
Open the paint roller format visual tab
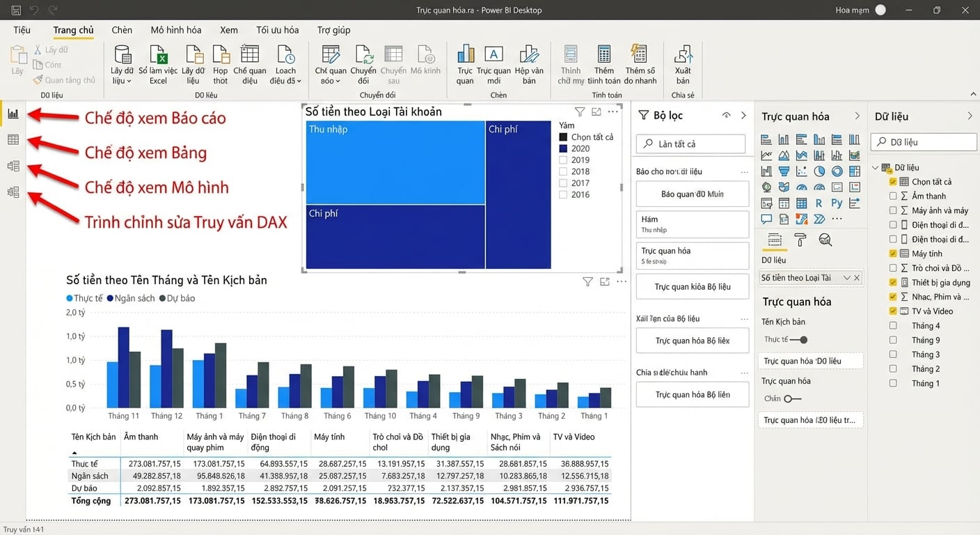[800, 240]
